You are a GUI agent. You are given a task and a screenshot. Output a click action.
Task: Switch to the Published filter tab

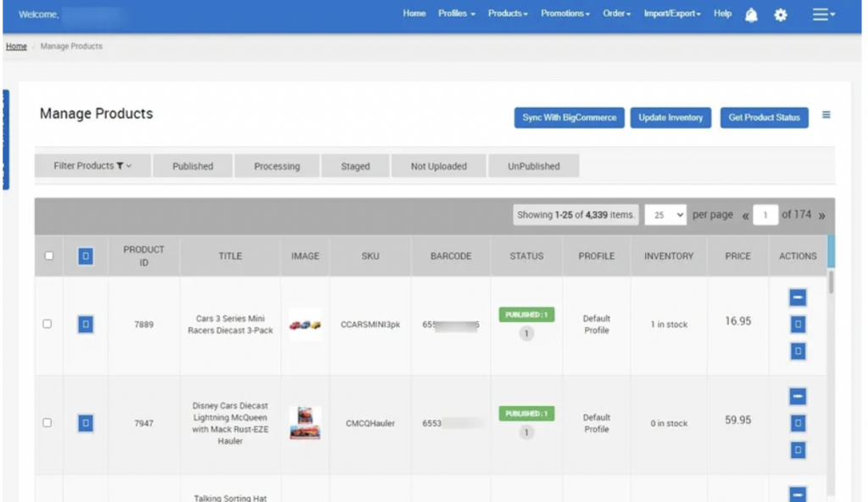pyautogui.click(x=193, y=165)
